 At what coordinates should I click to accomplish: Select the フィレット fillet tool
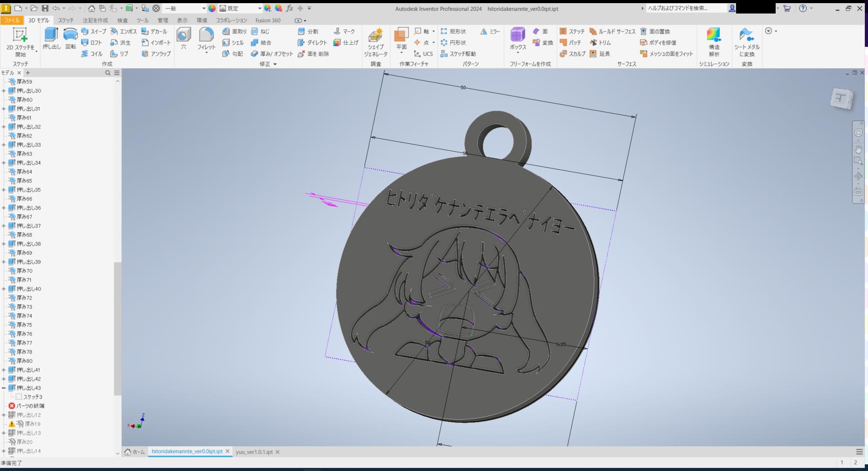pos(206,38)
